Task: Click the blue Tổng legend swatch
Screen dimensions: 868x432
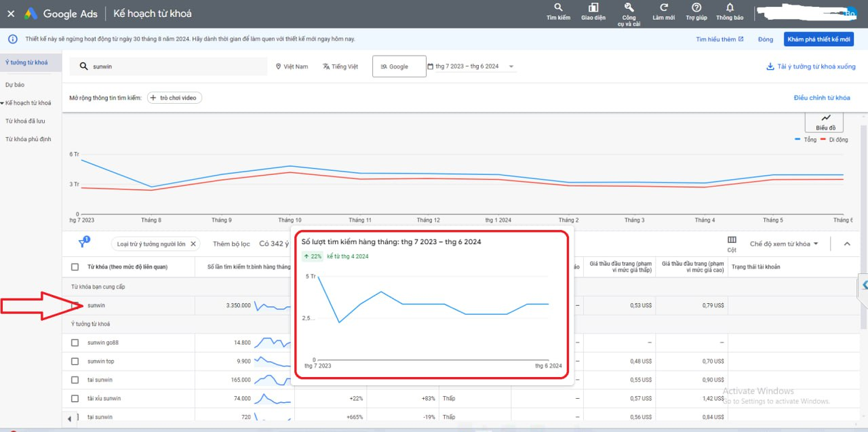Action: tap(798, 139)
